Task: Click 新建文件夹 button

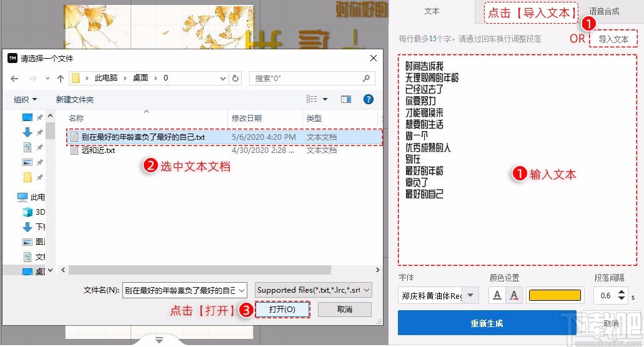Action: 75,99
